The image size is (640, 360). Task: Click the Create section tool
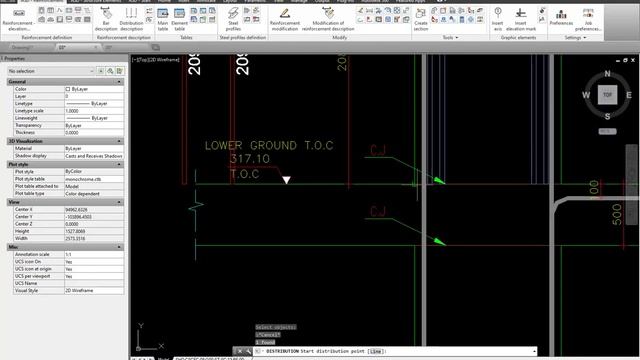(421, 19)
